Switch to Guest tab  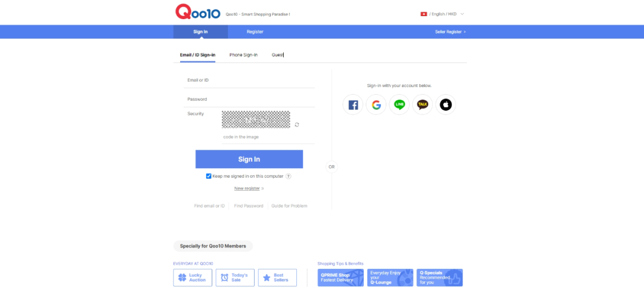point(278,55)
